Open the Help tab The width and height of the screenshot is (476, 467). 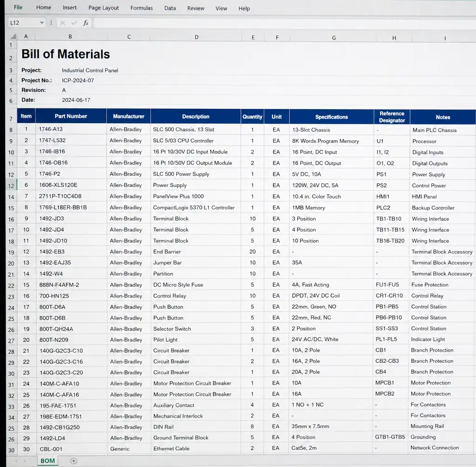click(x=244, y=8)
